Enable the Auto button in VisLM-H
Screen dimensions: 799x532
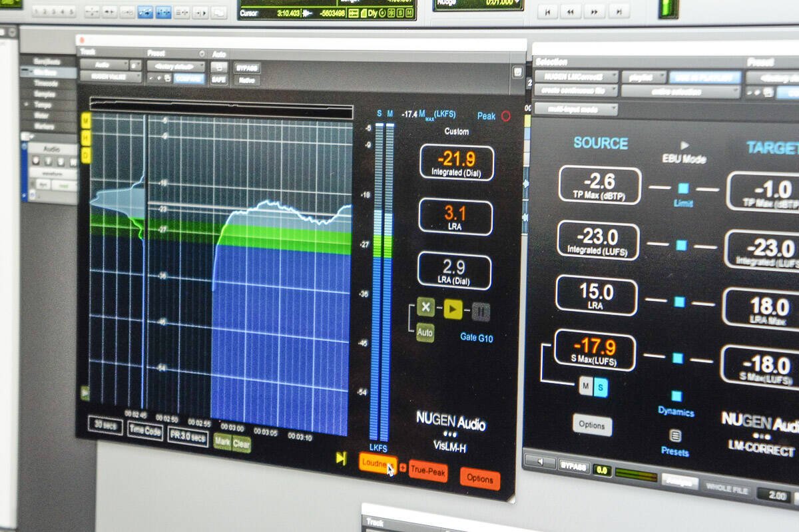coord(425,332)
